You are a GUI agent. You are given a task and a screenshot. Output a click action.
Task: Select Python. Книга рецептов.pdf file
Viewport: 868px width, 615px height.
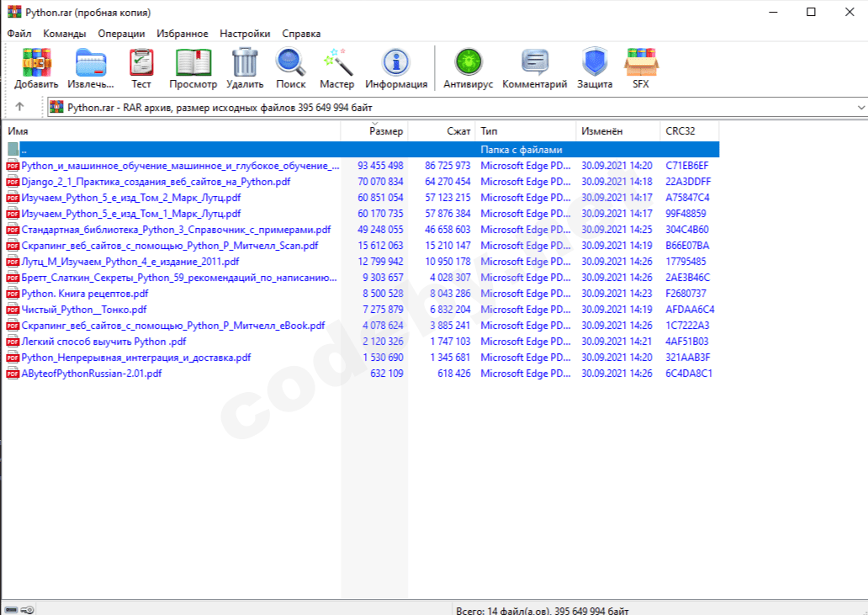coord(85,294)
